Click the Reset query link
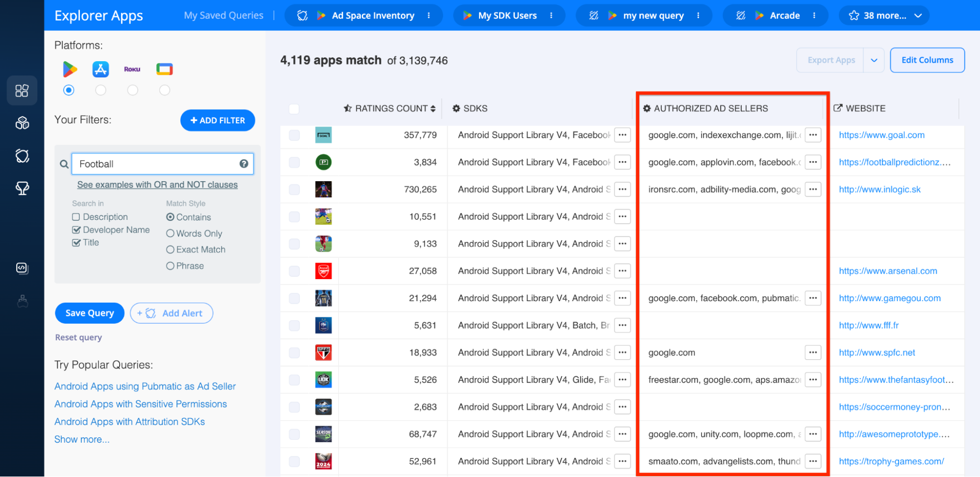Screen dimensions: 980x477 coord(78,337)
